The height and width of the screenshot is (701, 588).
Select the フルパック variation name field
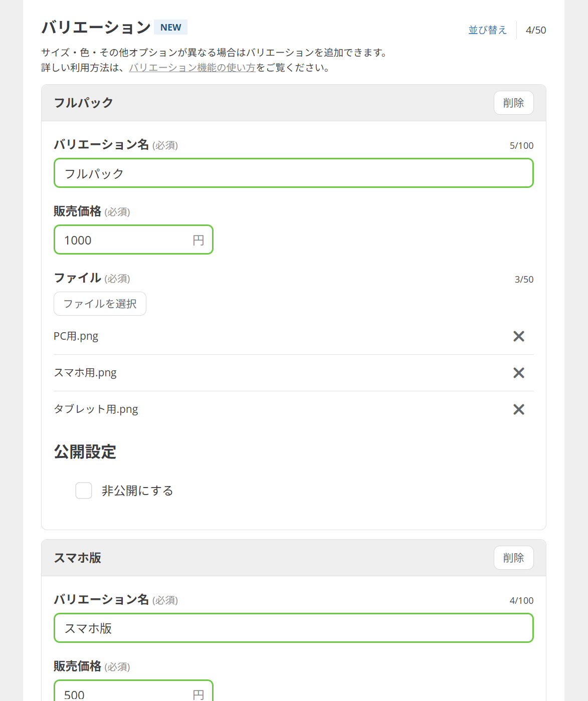click(x=293, y=173)
